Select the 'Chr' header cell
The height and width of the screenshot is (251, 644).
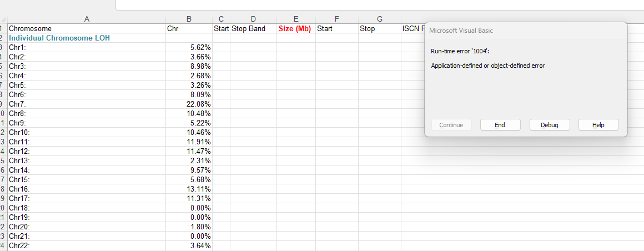189,29
